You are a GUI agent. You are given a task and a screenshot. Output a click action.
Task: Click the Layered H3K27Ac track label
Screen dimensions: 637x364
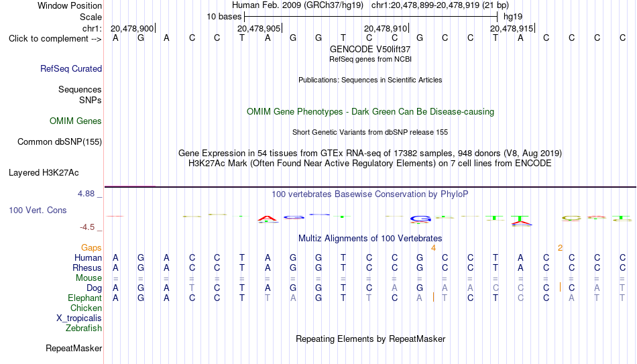44,173
